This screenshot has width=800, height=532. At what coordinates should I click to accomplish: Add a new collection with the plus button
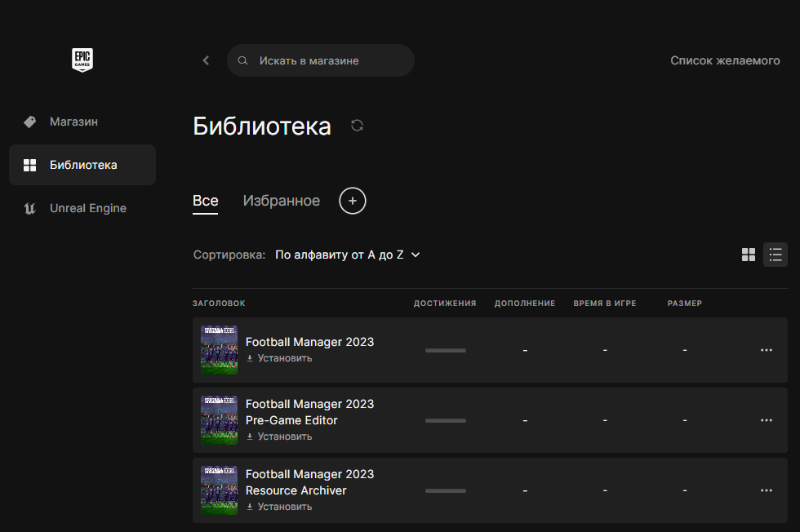(353, 201)
